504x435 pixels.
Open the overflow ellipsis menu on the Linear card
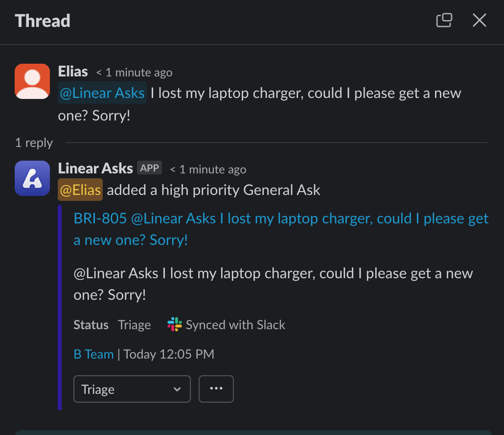pos(216,388)
